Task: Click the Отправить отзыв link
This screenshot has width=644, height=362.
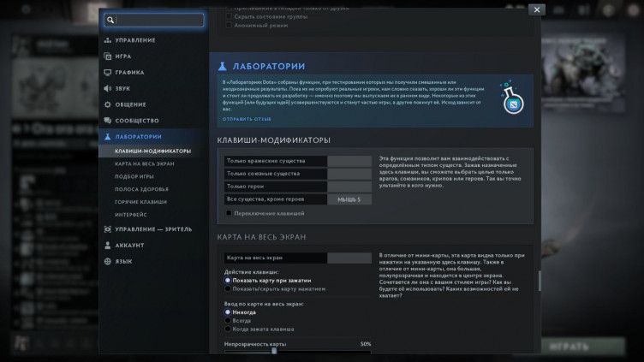Action: point(247,119)
